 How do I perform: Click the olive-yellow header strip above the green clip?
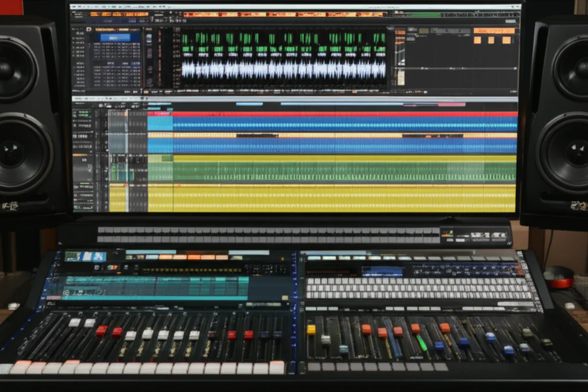pos(345,159)
